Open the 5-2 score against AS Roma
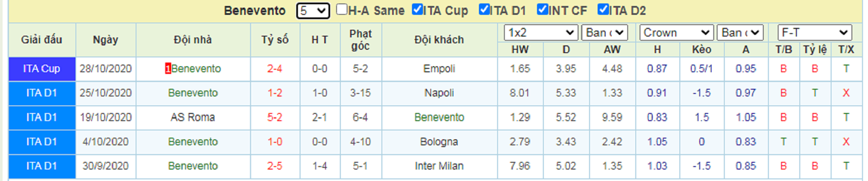The height and width of the screenshot is (181, 868). tap(275, 117)
